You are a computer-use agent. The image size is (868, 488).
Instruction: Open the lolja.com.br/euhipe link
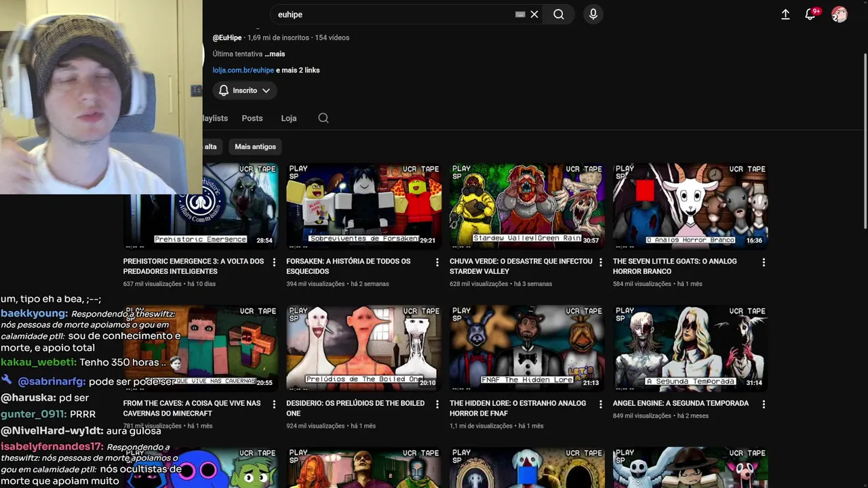[243, 70]
